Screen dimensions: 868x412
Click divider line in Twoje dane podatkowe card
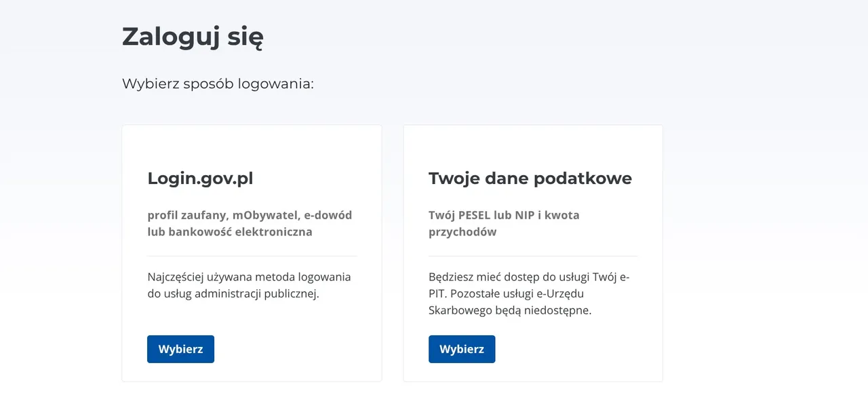[533, 256]
